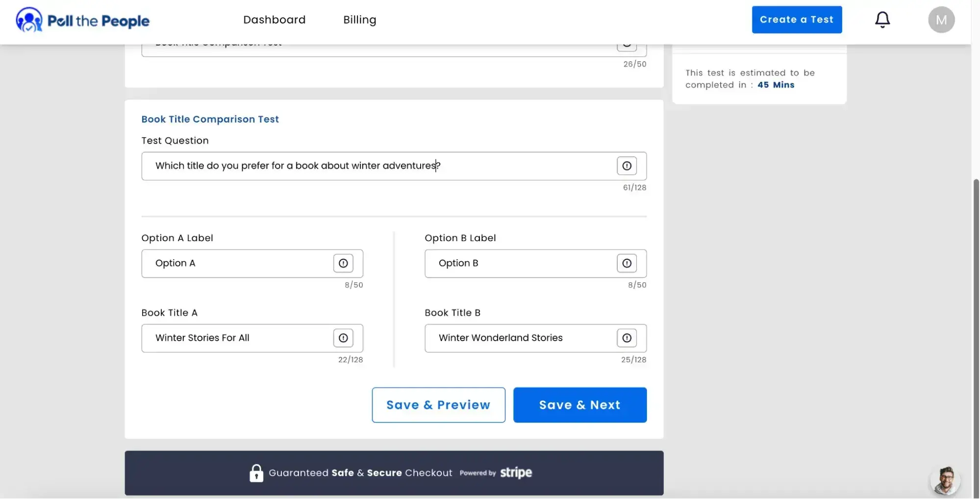Click into the Option A Label input
Screen dimensions: 980x499
click(x=235, y=263)
